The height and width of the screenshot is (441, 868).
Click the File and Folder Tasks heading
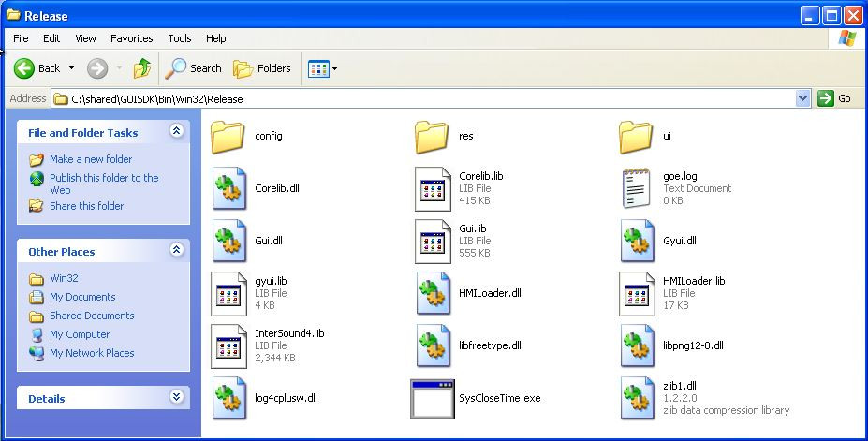tap(83, 133)
